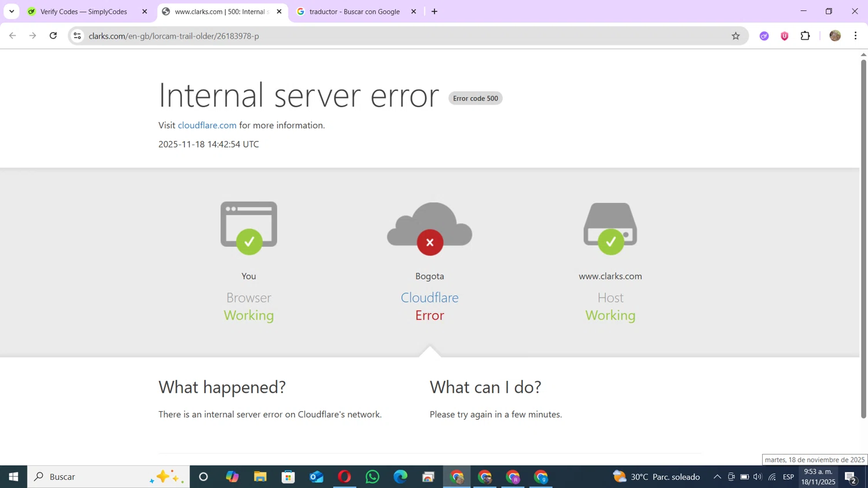This screenshot has width=868, height=488.
Task: Open the notification center icon
Action: pyautogui.click(x=851, y=477)
